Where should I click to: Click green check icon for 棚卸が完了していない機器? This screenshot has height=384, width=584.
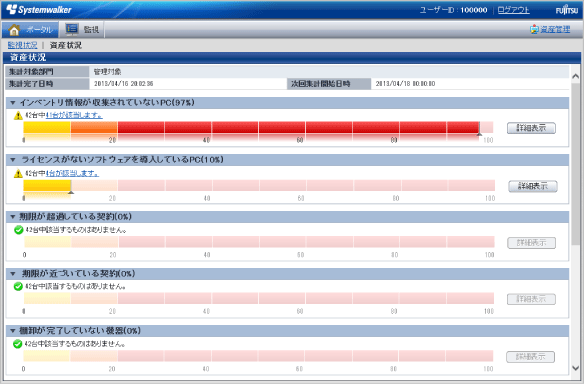point(18,344)
